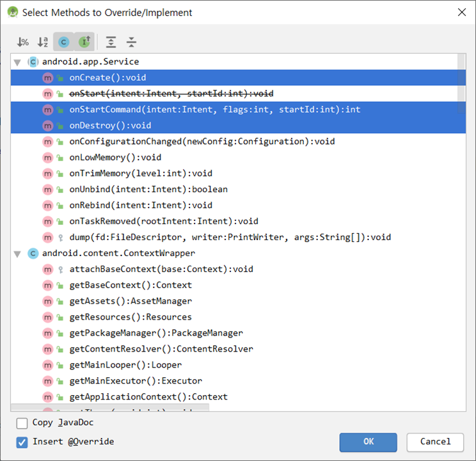The height and width of the screenshot is (461, 476).
Task: Click protected key icon beside attachBaseContext
Action: [60, 270]
